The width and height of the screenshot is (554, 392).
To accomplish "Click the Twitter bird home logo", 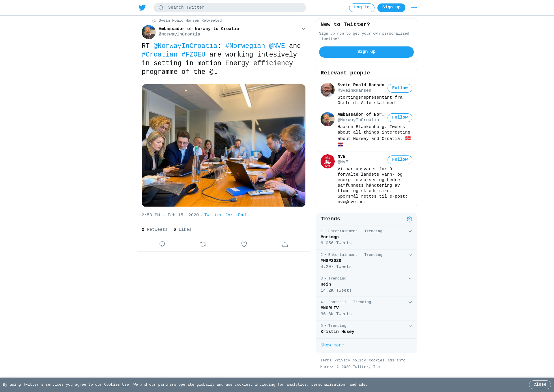I will pos(142,7).
